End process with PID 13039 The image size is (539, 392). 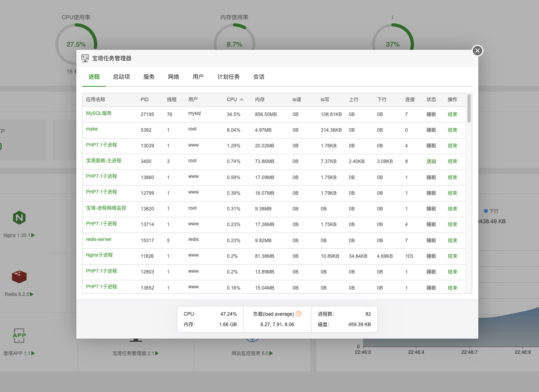pyautogui.click(x=453, y=146)
